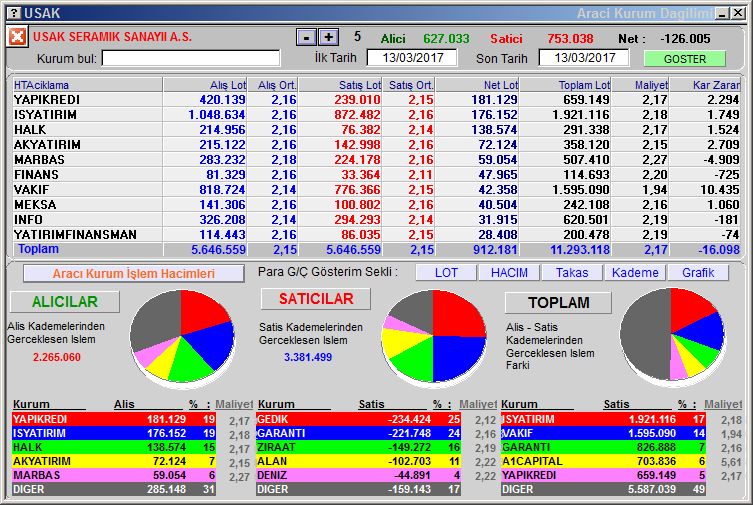Viewport: 753px width, 505px height.
Task: Click yellow A1CAPITAL row in total list
Action: 603,461
